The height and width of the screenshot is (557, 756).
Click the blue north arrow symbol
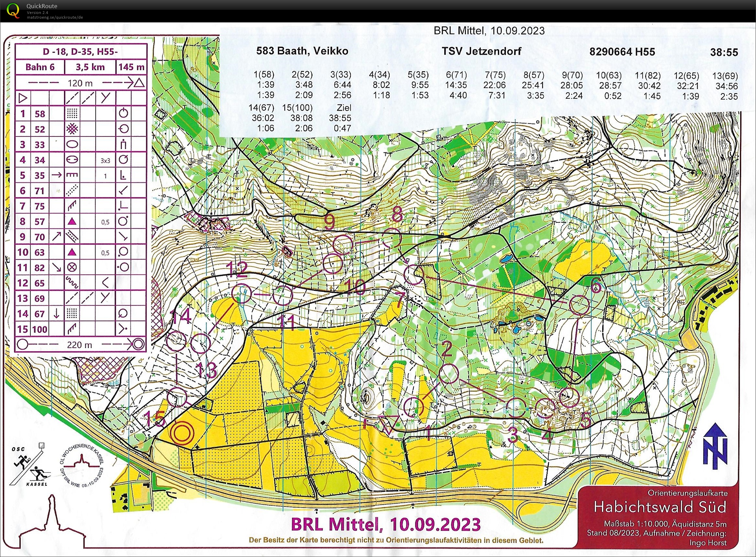click(x=715, y=446)
